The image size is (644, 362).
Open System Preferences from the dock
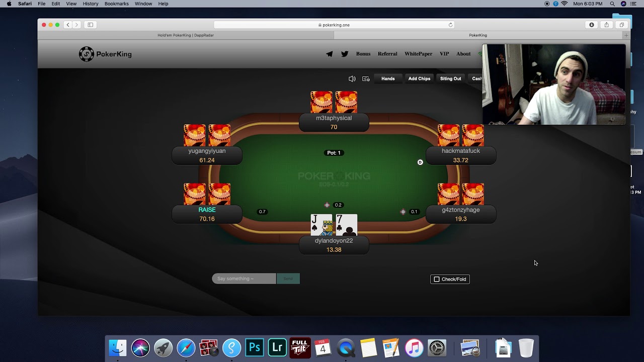[437, 347]
